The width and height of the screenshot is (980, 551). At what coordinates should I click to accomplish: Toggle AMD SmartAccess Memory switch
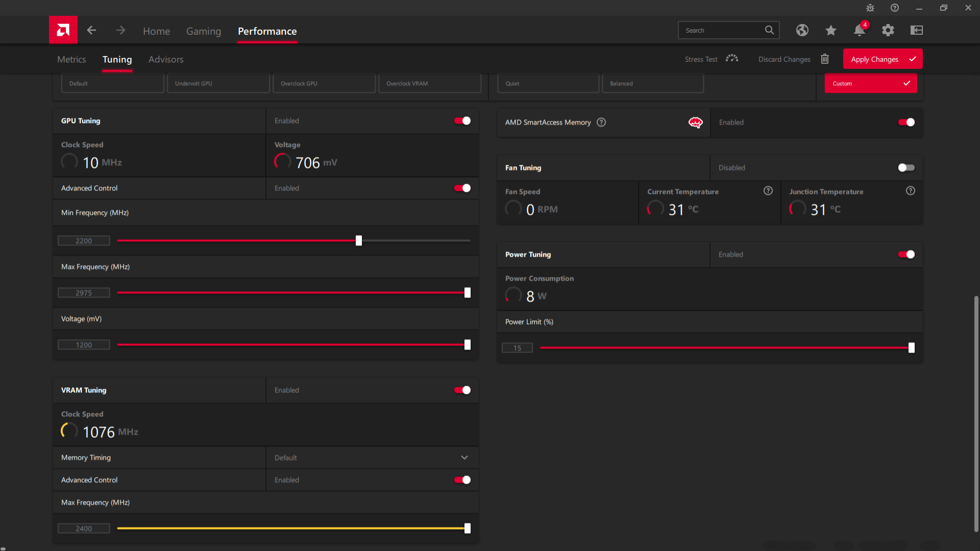point(906,122)
